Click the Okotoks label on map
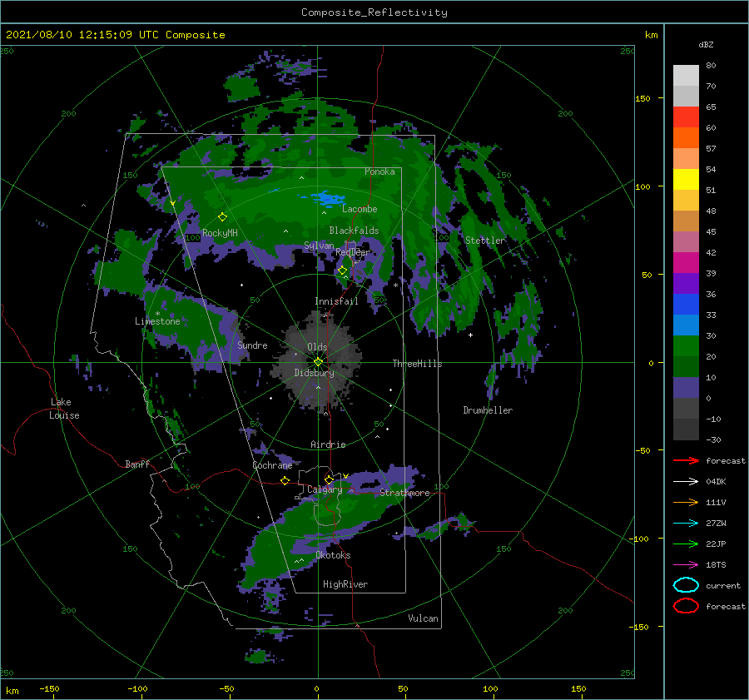Viewport: 749px width, 700px height. pos(333,555)
